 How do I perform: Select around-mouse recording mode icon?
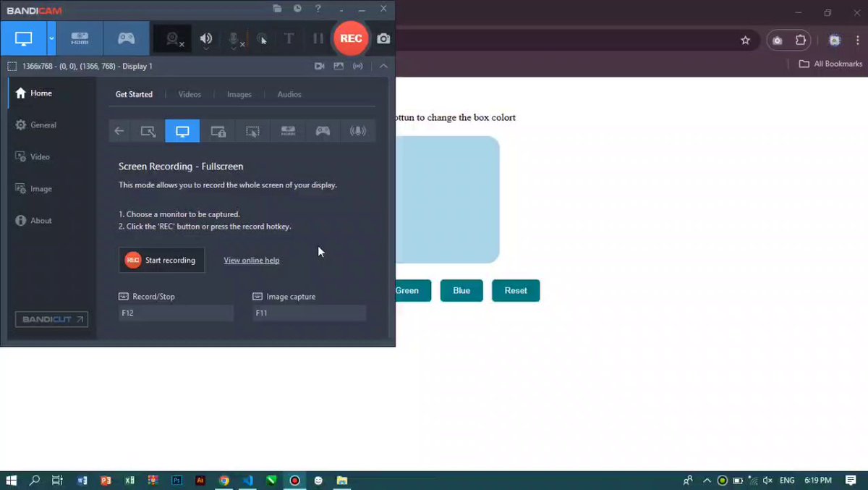(252, 131)
